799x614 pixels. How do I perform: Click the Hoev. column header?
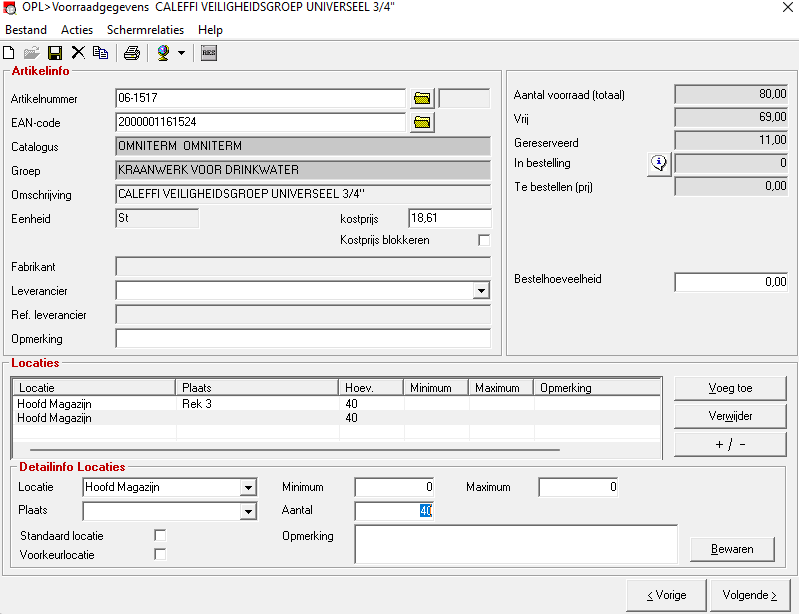[x=371, y=388]
